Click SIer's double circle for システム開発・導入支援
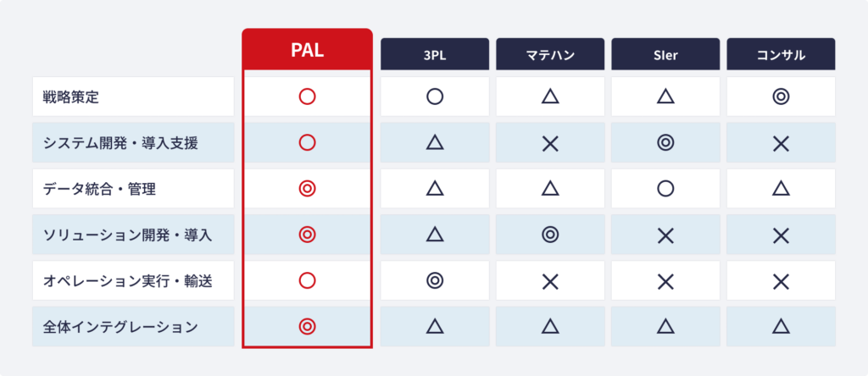Viewport: 868px width, 376px height. [x=665, y=143]
